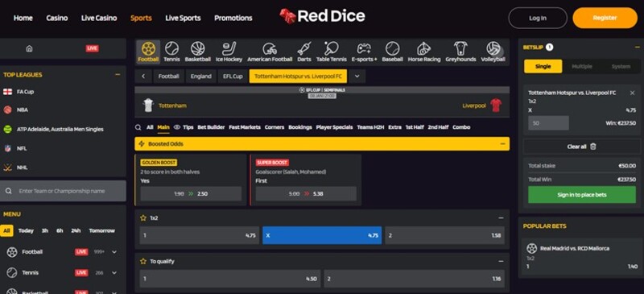Screen dimensions: 644x294
Task: Collapse the Top Leagues section
Action: point(118,75)
